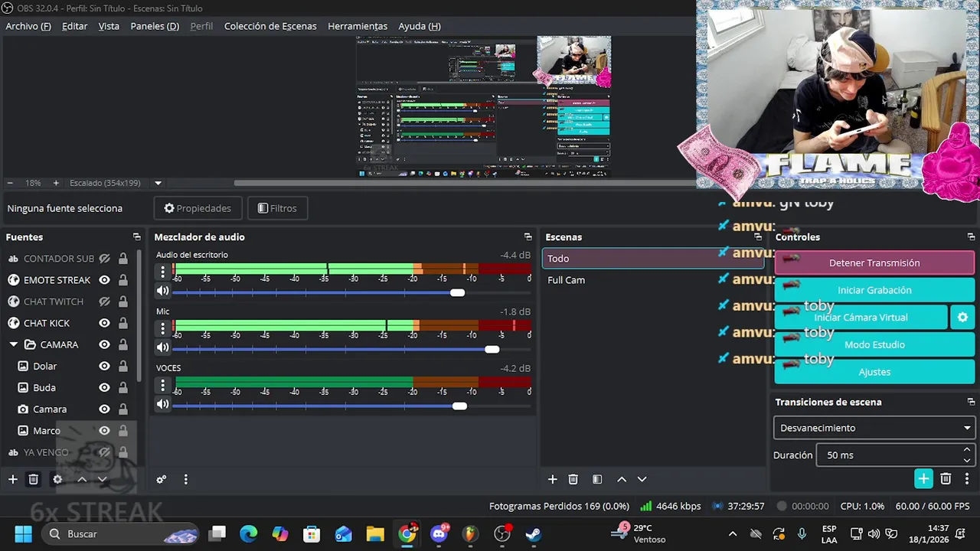
Task: Show the CHAT TWITCH source
Action: [x=105, y=302]
